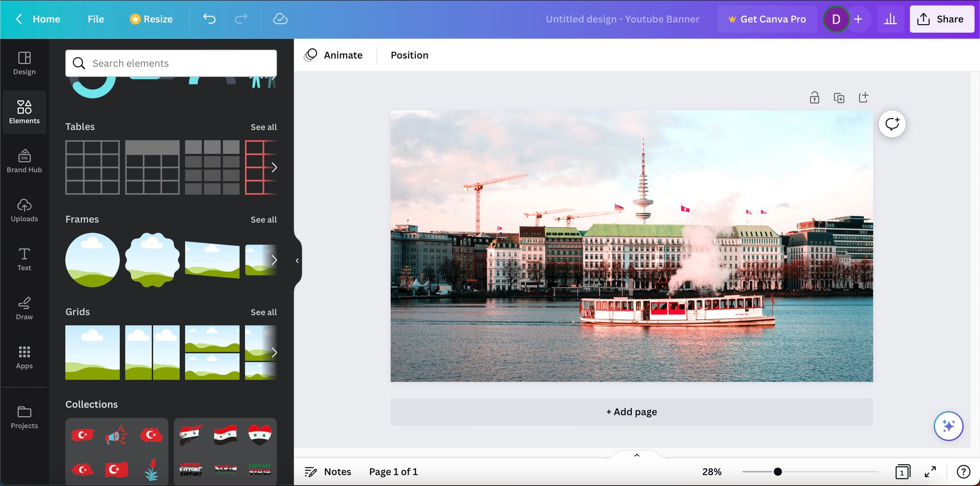Expand more Tables with the right chevron
This screenshot has width=980, height=486.
(275, 167)
